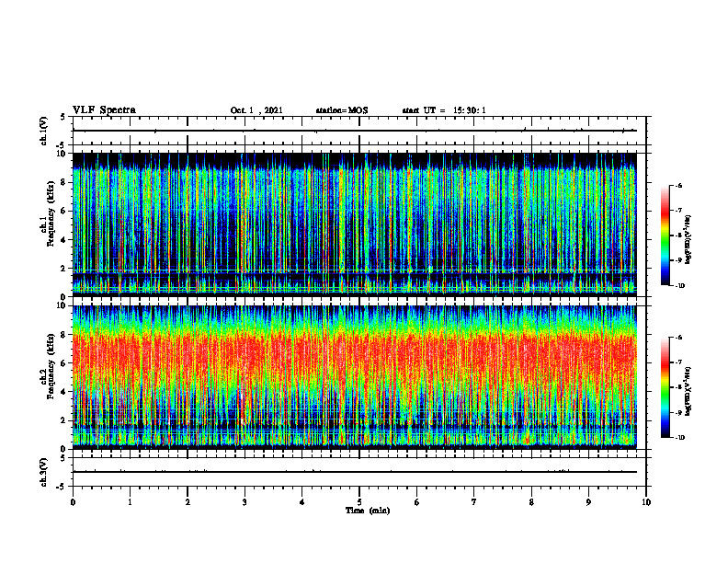Click the log(PSD) label beside the ch.1 colorbar
The height and width of the screenshot is (563, 728).
tap(688, 239)
